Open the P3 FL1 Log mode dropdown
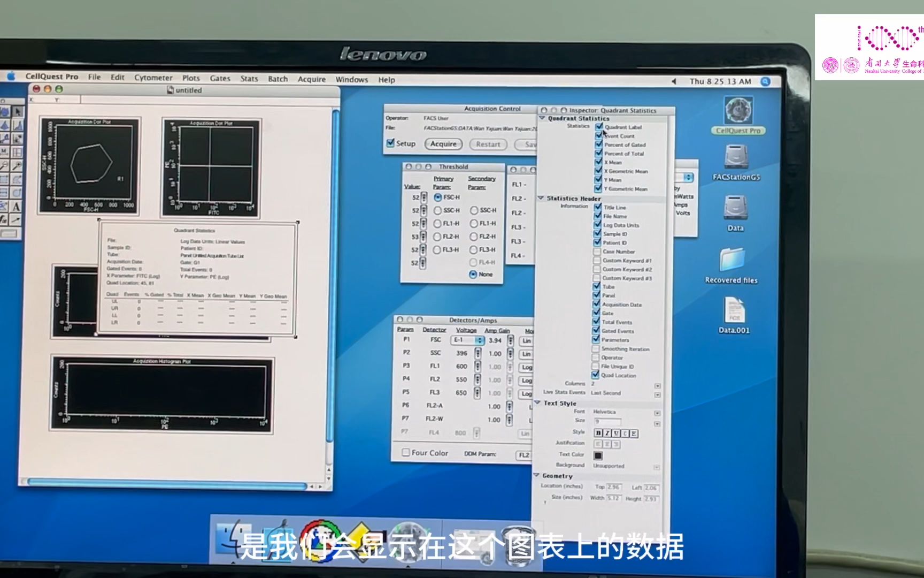This screenshot has width=924, height=578. [527, 367]
